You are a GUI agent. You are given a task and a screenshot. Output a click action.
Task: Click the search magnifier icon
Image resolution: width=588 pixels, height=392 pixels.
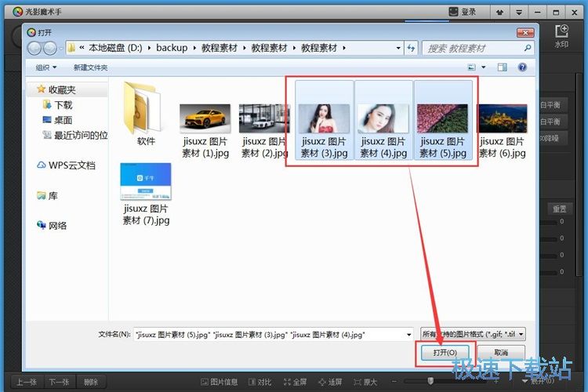[528, 48]
